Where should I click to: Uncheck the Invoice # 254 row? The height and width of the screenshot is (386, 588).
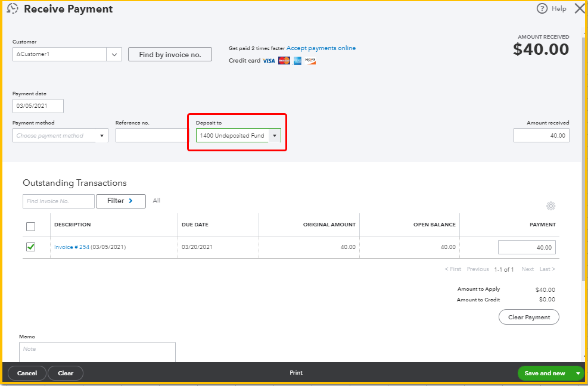(30, 247)
